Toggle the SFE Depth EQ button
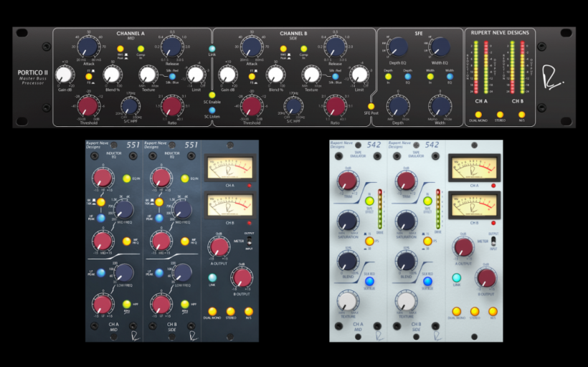Viewport: 588px width, 367px height. tap(407, 77)
